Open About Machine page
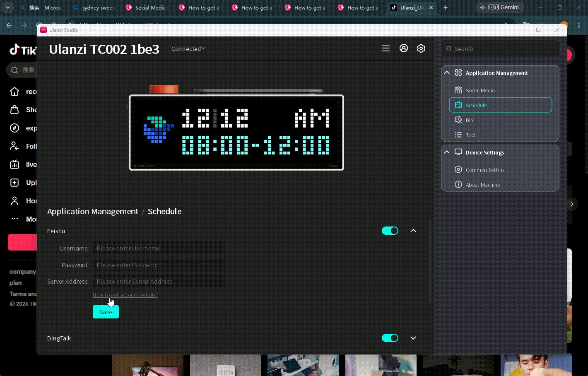588x376 pixels. click(x=500, y=185)
